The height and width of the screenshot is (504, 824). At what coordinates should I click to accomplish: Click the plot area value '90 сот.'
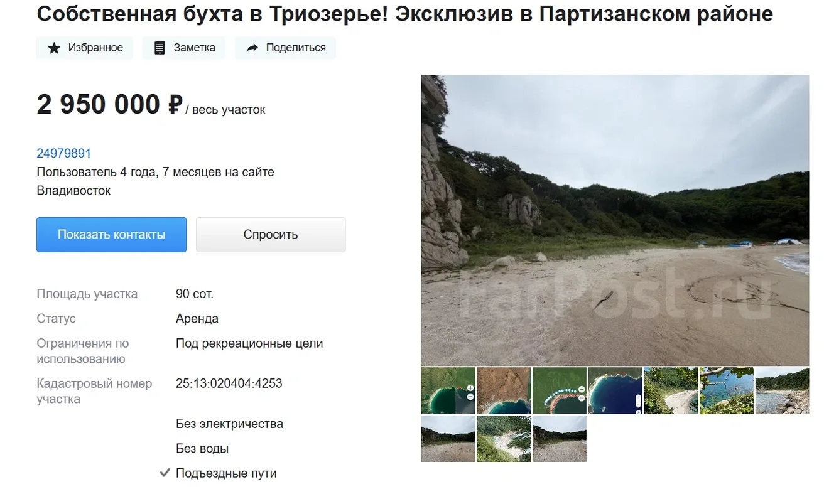click(x=195, y=294)
